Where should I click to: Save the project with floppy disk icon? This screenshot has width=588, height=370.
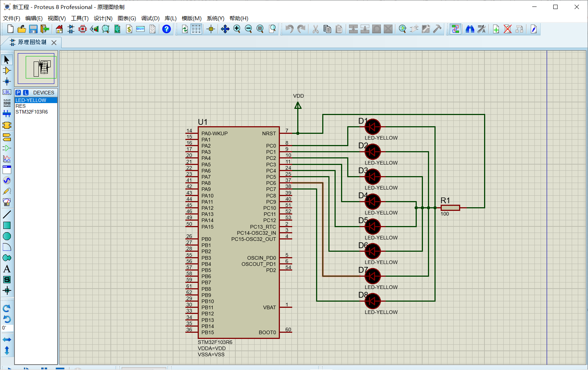tap(33, 29)
